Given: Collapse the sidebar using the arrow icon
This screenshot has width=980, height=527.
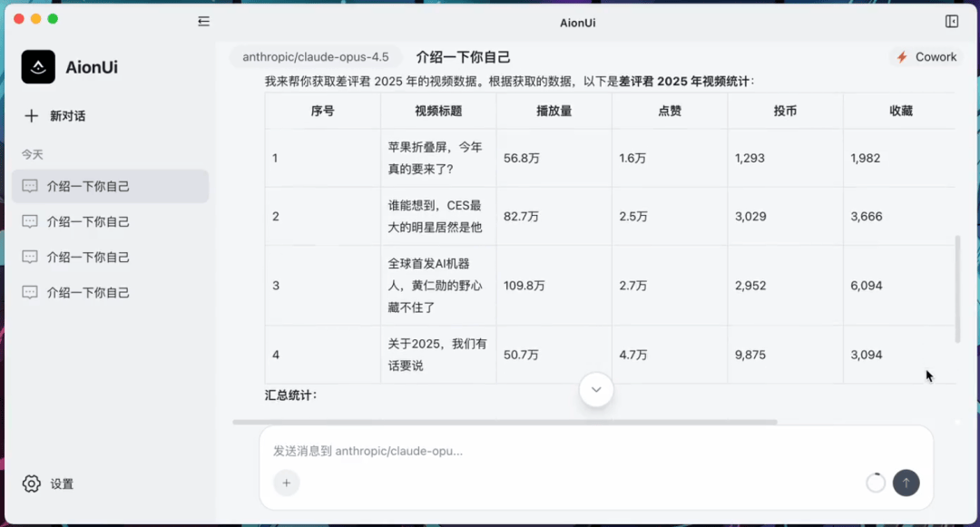Looking at the screenshot, I should [x=203, y=22].
